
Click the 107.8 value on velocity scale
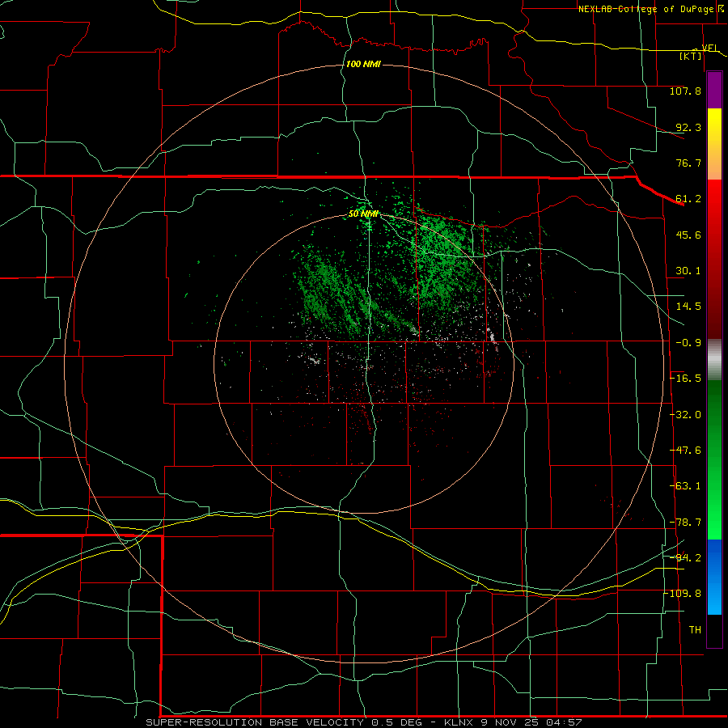(685, 91)
